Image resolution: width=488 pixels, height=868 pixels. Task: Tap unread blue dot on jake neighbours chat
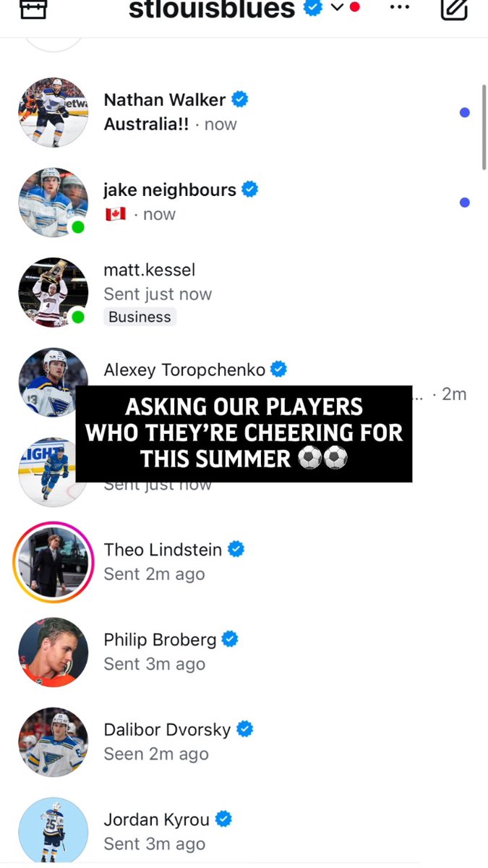(465, 203)
